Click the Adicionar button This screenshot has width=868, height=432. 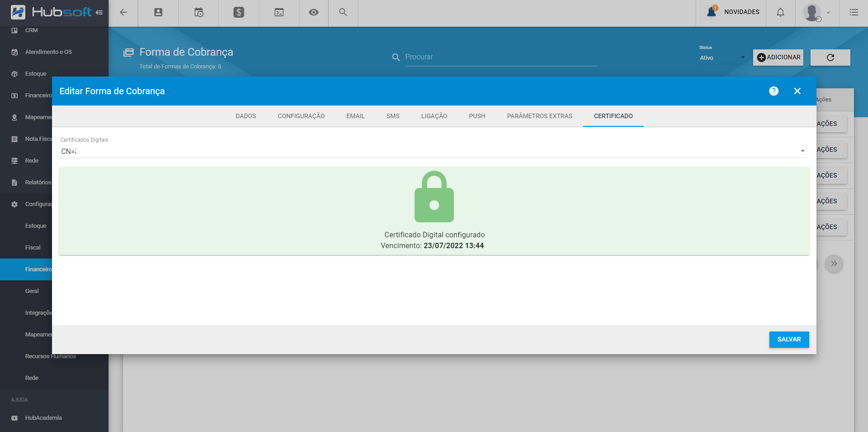[x=778, y=58]
